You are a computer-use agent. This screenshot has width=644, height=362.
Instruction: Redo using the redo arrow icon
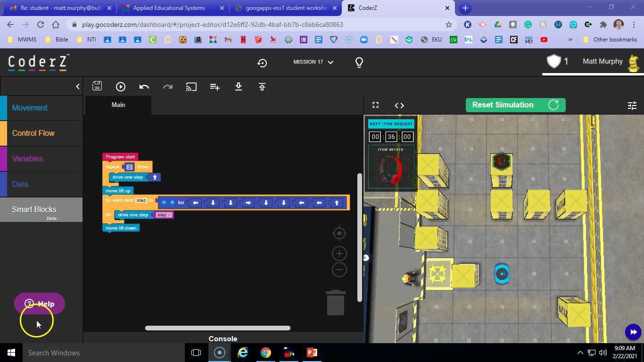coord(168,86)
